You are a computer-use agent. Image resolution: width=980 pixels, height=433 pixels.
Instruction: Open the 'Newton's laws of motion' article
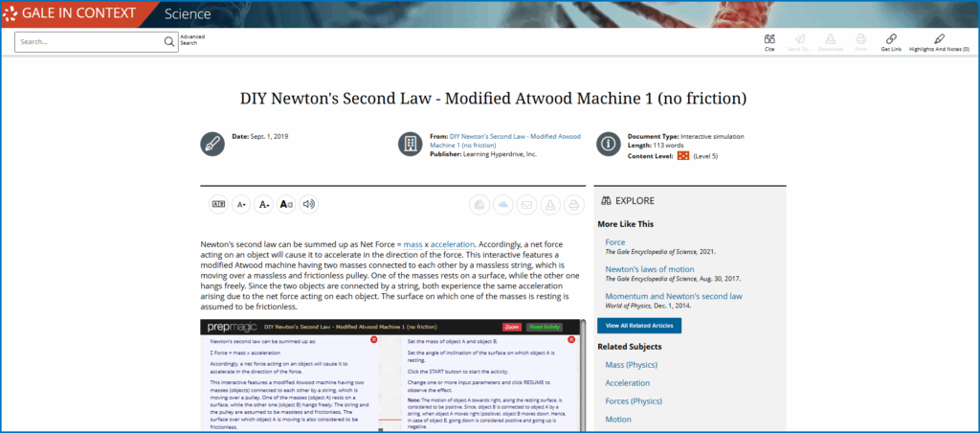pos(650,269)
